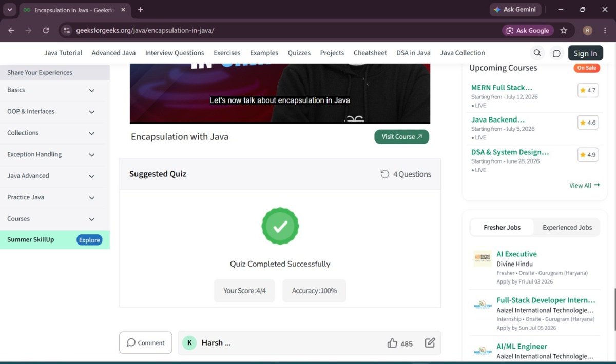Open the Examples menu item
The width and height of the screenshot is (616, 364).
coord(264,53)
